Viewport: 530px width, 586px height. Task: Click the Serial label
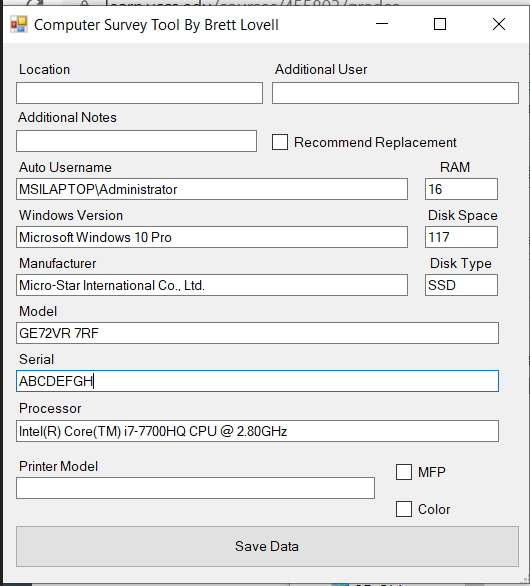37,359
